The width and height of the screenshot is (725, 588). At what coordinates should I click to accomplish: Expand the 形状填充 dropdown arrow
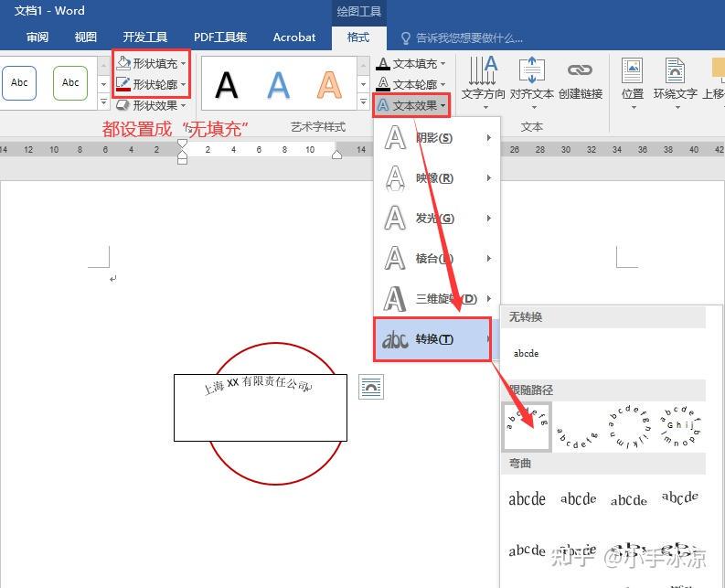[x=184, y=63]
